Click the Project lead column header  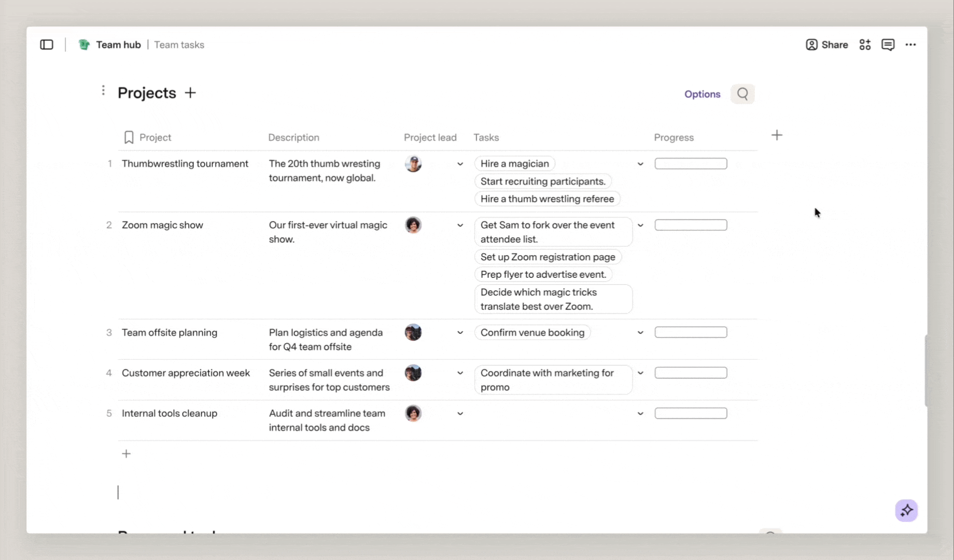[430, 137]
